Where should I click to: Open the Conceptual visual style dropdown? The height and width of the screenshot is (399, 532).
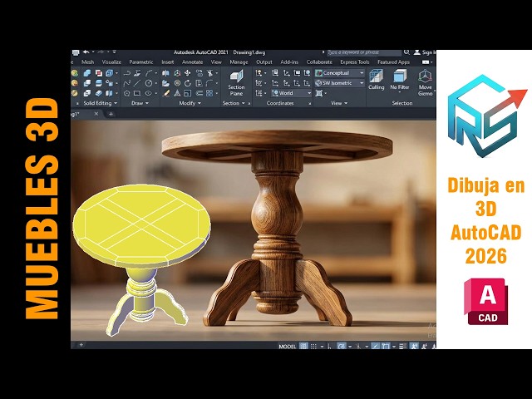[x=340, y=73]
